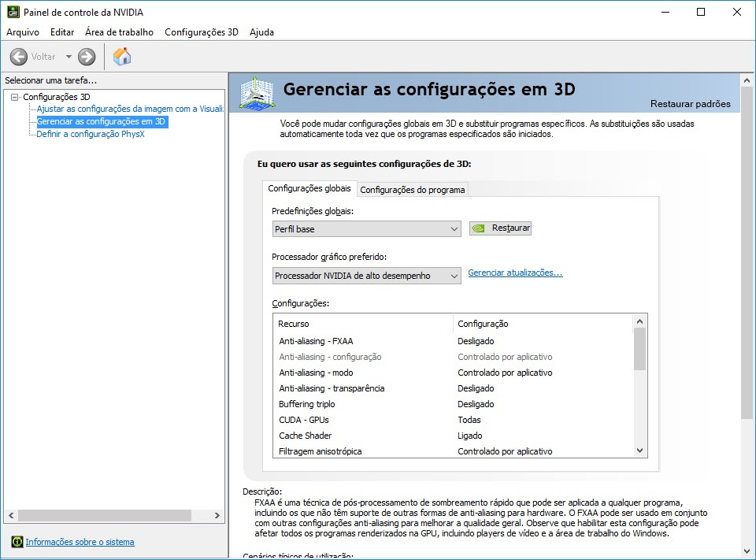Click main page scrollbar up arrow
756x560 pixels.
pyautogui.click(x=747, y=80)
